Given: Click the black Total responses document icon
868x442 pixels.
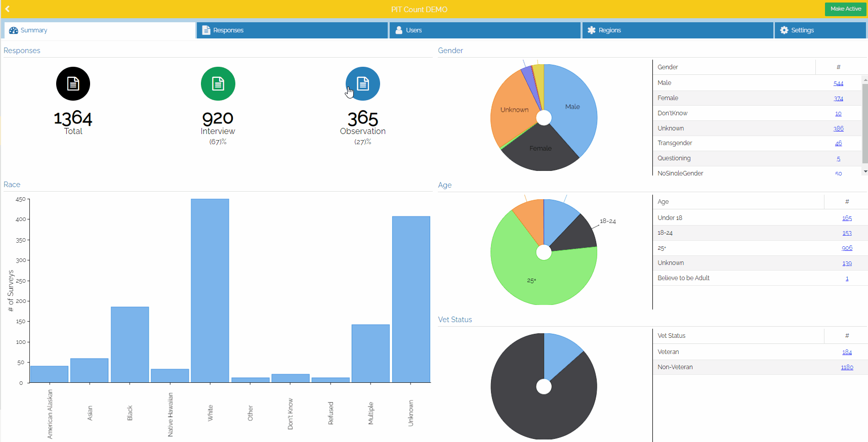Looking at the screenshot, I should coord(73,83).
